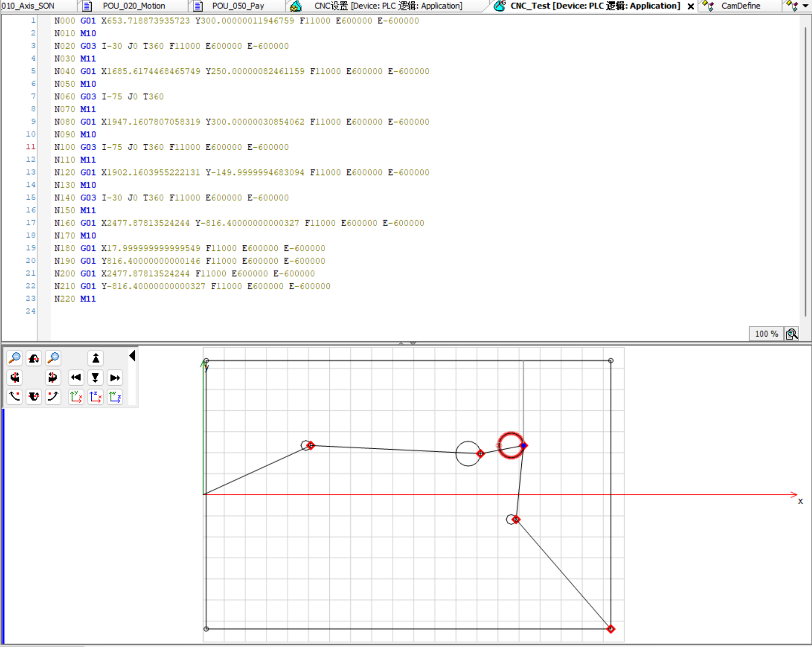Rotate view right around vertical axis
The width and height of the screenshot is (812, 647).
click(x=53, y=378)
